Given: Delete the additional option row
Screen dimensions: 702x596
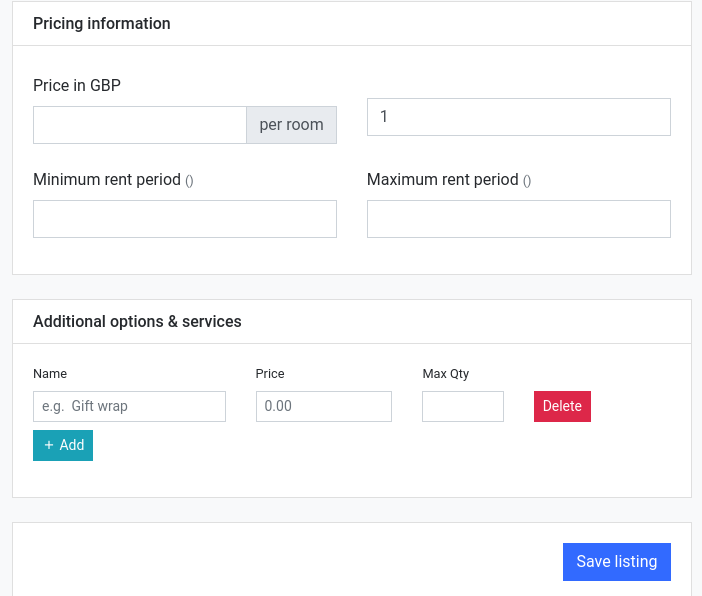Looking at the screenshot, I should click(562, 406).
